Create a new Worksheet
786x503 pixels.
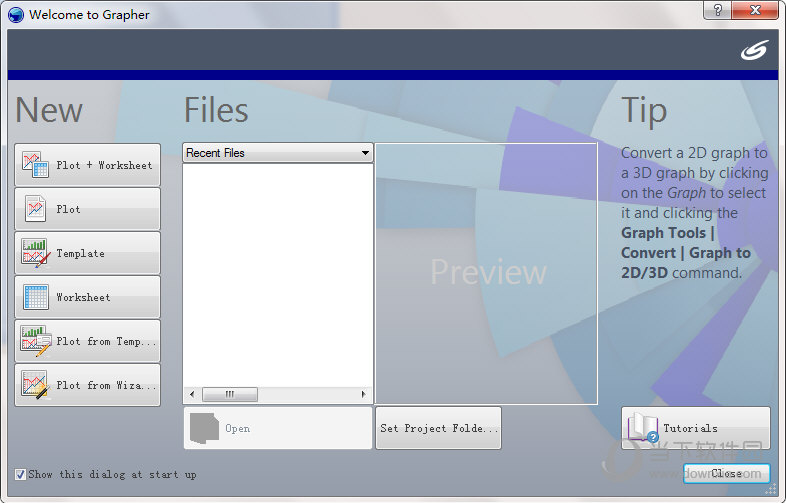click(x=88, y=297)
